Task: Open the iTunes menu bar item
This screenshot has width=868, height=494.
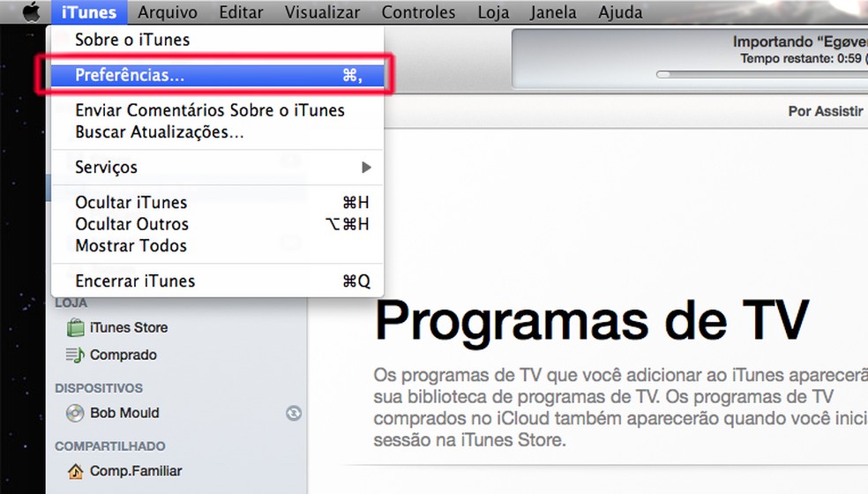Action: tap(89, 12)
